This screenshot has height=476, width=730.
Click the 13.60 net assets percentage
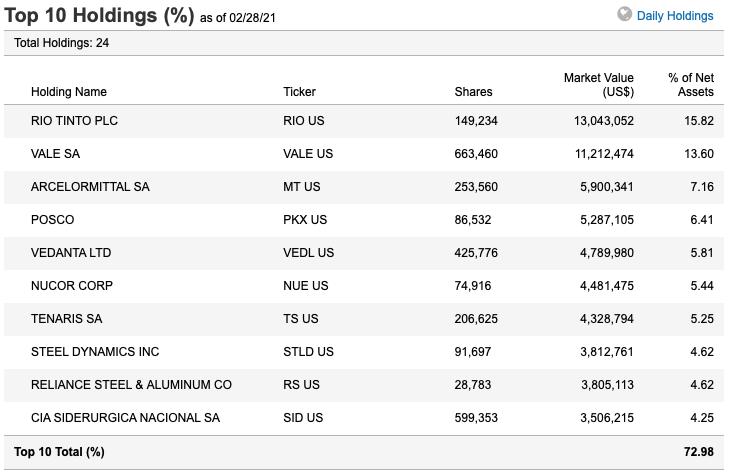pyautogui.click(x=699, y=154)
